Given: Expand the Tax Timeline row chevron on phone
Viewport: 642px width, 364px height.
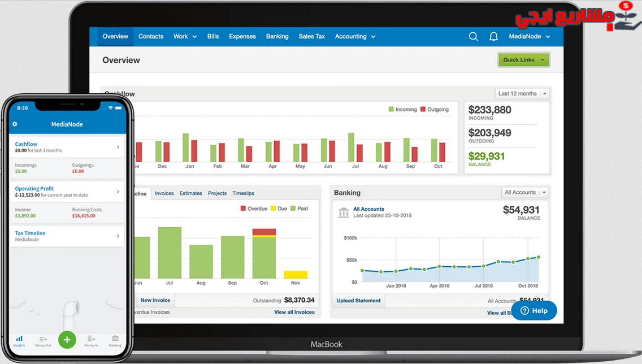Looking at the screenshot, I should point(118,236).
